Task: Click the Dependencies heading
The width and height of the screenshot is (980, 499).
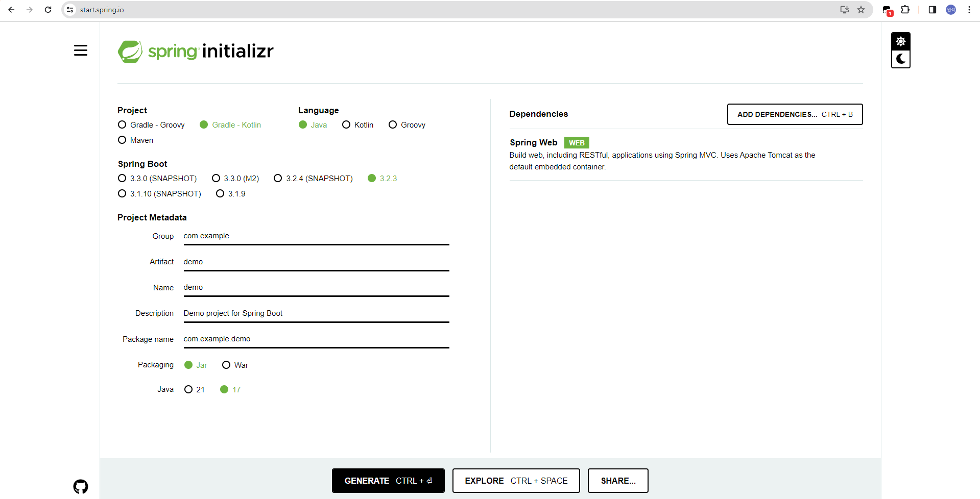Action: [x=538, y=114]
